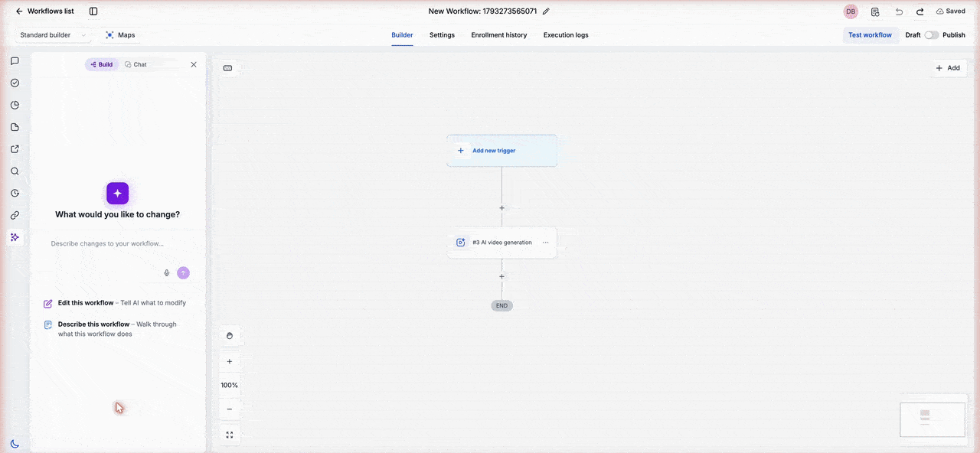The image size is (980, 453).
Task: Click the minimap thumbnail
Action: pyautogui.click(x=933, y=419)
